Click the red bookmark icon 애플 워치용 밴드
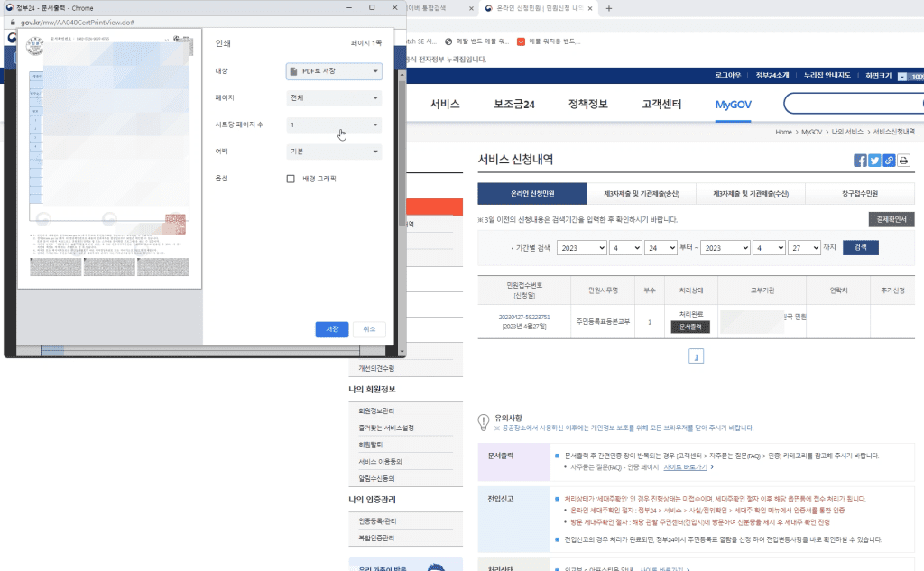924x571 pixels. 521,41
